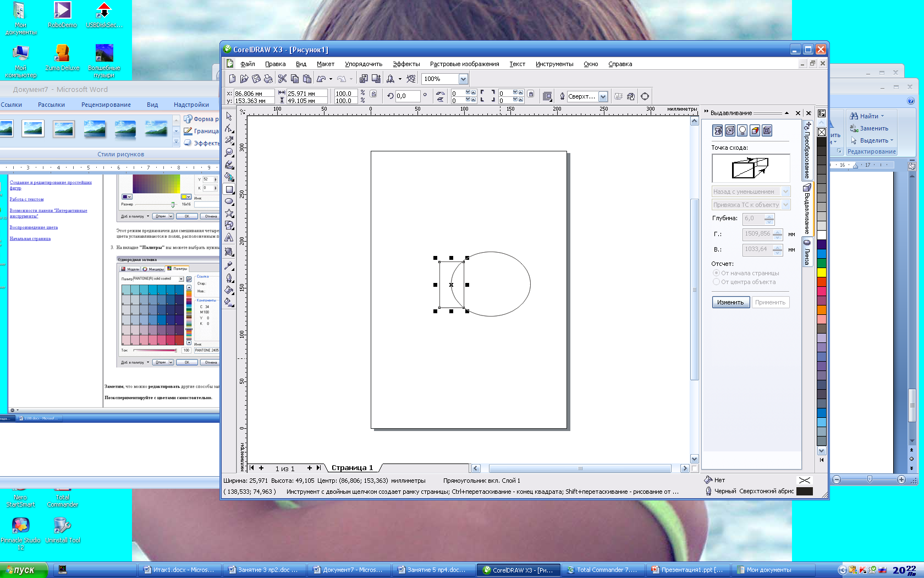Open 'Привязка ТС к объекту' dropdown
The image size is (924, 578).
pos(785,205)
